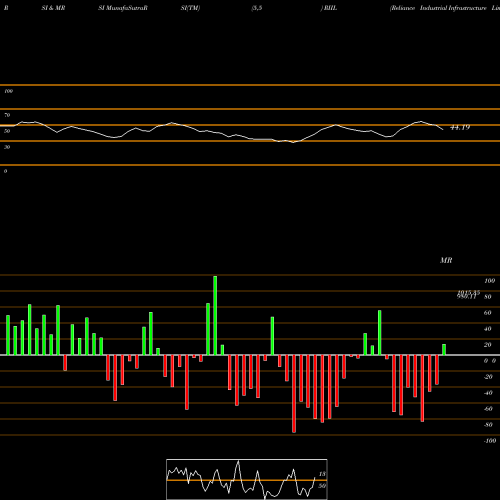Click the '40' label on the MR axis

pos(488,329)
